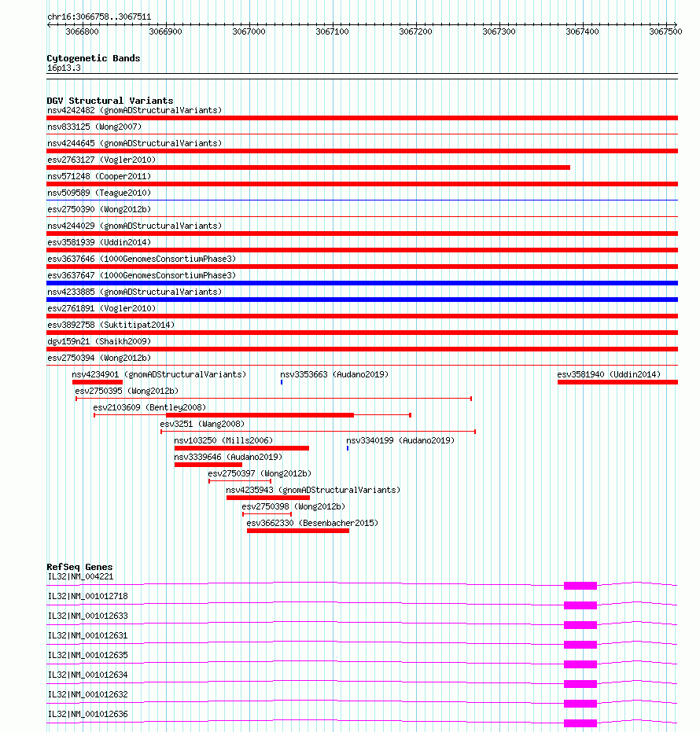Viewport: 700px width, 732px height.
Task: Click the nsv4242482 gnomAD variant label
Action: point(134,110)
